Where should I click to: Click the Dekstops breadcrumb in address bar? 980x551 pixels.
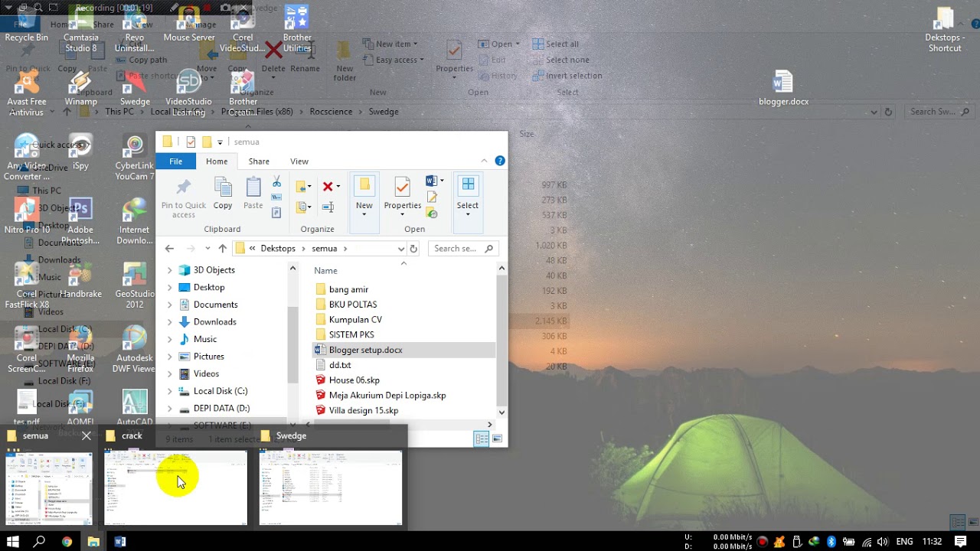pyautogui.click(x=278, y=249)
